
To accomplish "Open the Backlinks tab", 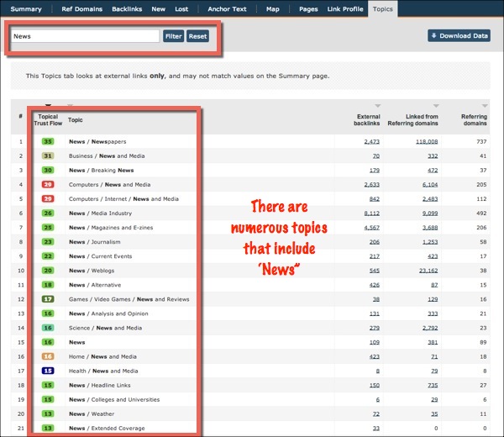I will pos(127,9).
